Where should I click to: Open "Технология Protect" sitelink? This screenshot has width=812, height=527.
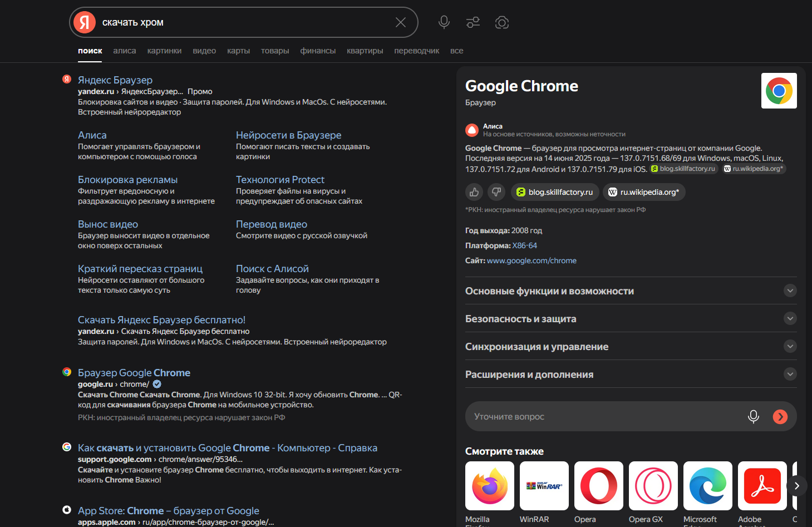pos(280,180)
